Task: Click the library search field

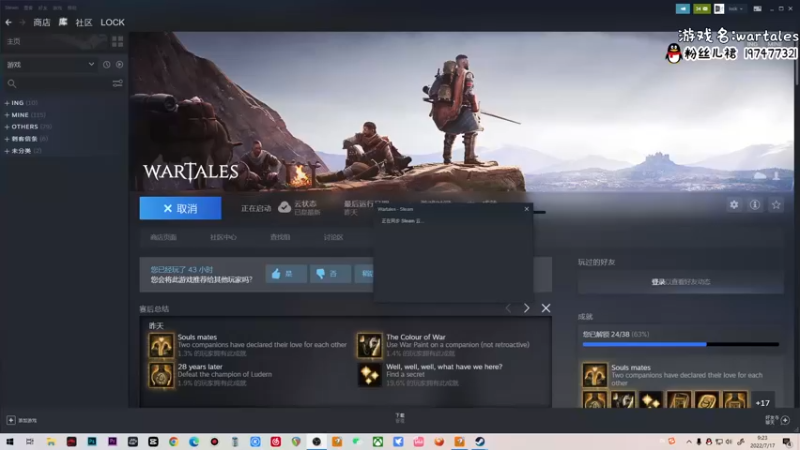Action: coord(57,83)
